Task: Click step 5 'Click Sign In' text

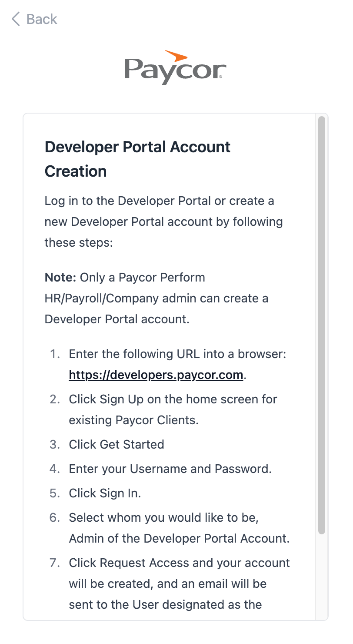Action: point(105,493)
